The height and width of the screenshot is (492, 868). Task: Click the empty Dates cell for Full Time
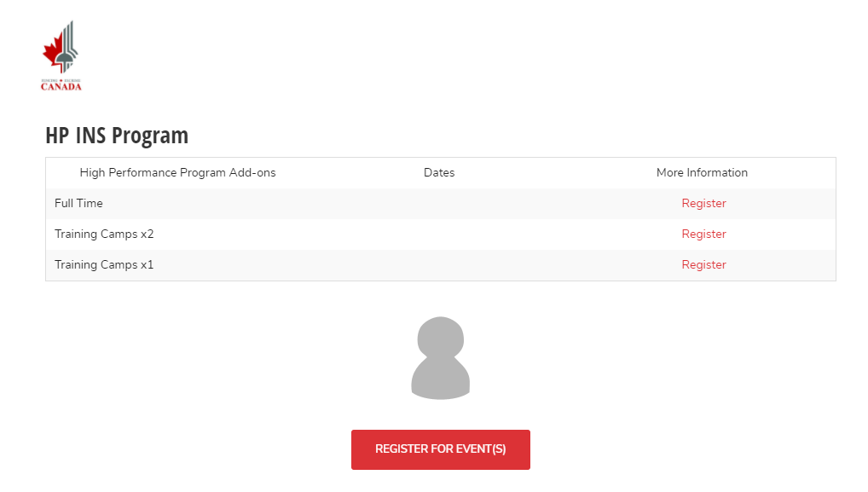(439, 204)
